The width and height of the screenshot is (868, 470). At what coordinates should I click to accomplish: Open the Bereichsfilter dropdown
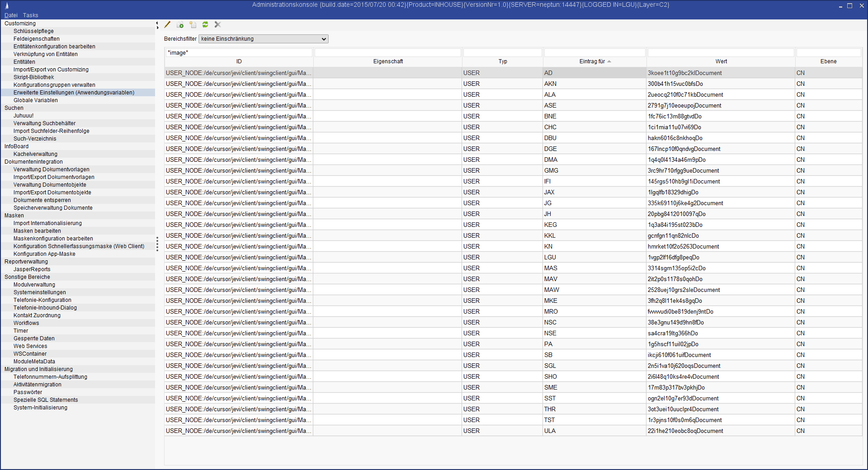264,39
